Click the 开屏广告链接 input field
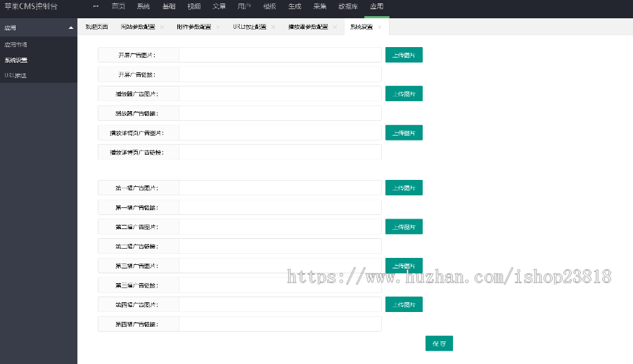The height and width of the screenshot is (364, 633). (280, 74)
